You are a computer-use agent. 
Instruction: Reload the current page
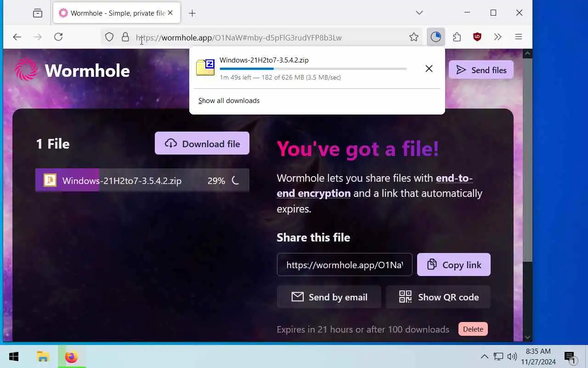tap(58, 37)
